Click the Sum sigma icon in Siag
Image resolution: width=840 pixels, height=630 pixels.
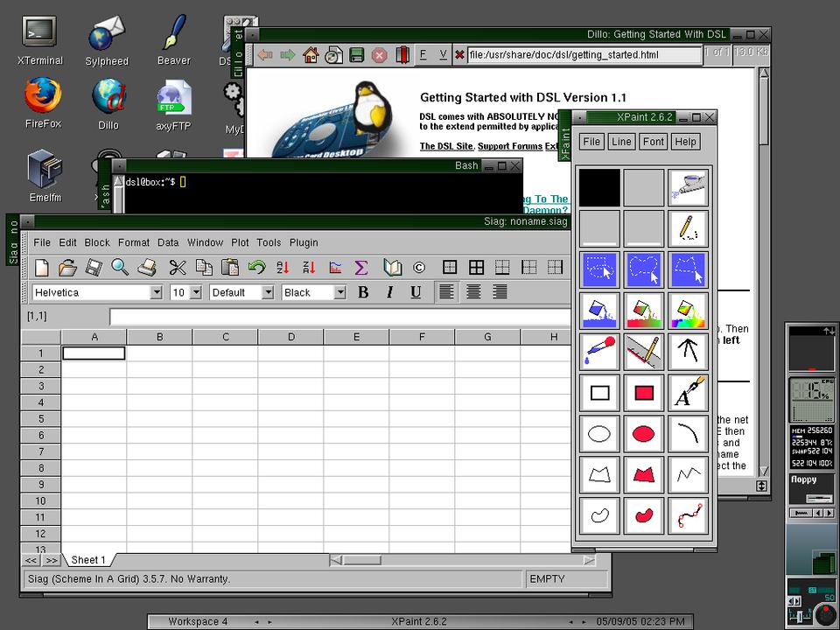[361, 268]
